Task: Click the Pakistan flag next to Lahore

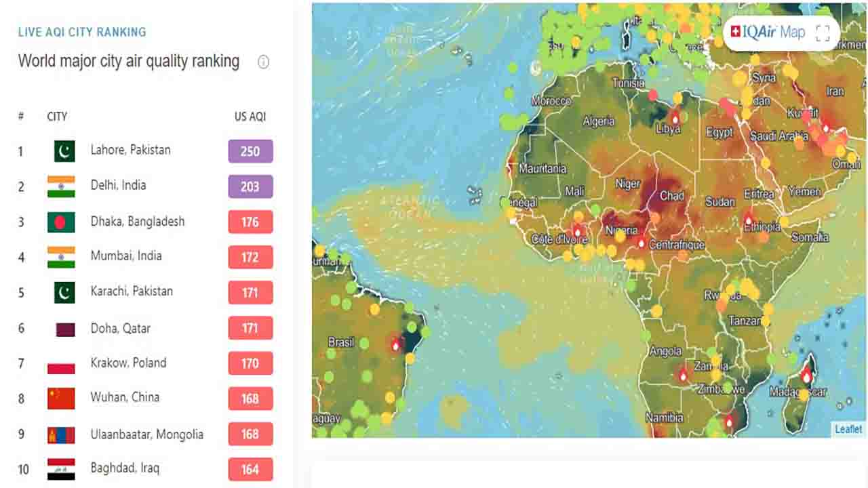Action: tap(64, 150)
